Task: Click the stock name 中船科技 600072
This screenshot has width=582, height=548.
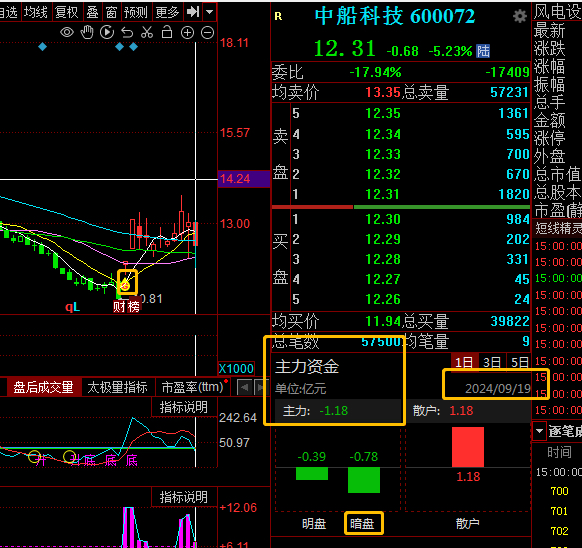Action: click(395, 16)
